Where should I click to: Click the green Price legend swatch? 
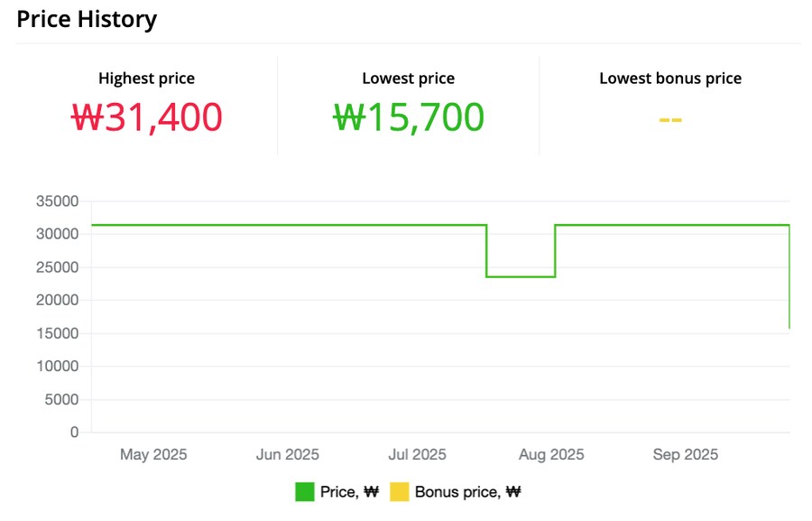coord(305,492)
